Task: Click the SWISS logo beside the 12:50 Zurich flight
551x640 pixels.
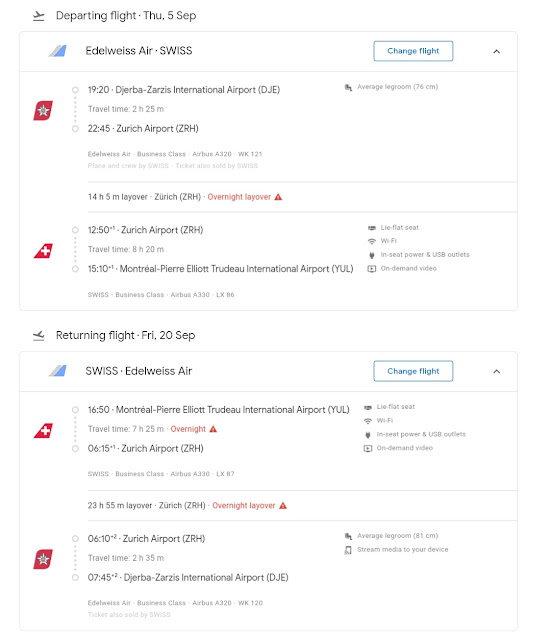Action: 43,251
